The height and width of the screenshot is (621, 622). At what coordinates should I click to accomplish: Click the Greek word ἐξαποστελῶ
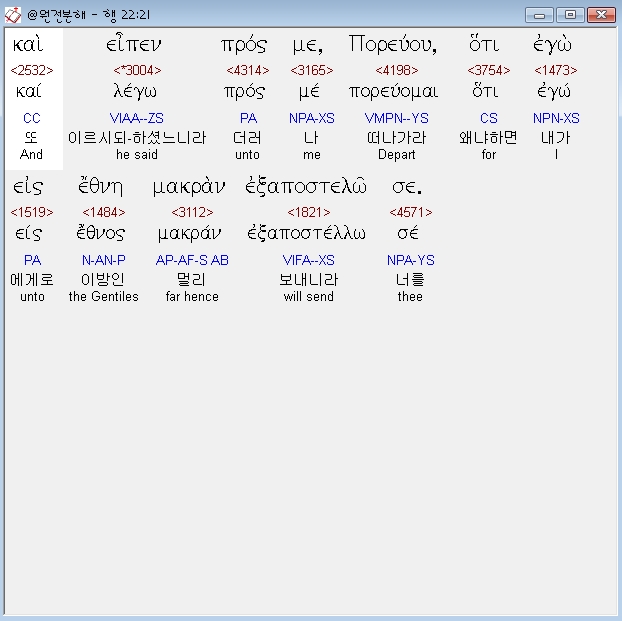coord(306,186)
